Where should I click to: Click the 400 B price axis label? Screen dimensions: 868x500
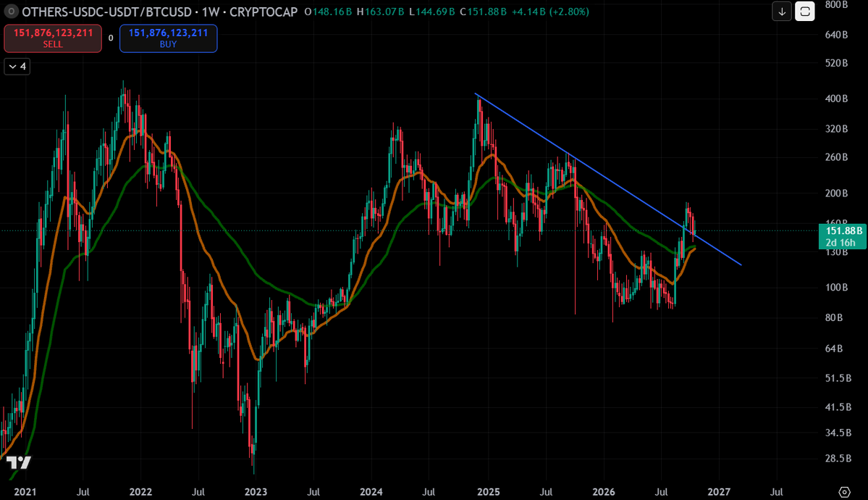click(x=836, y=99)
